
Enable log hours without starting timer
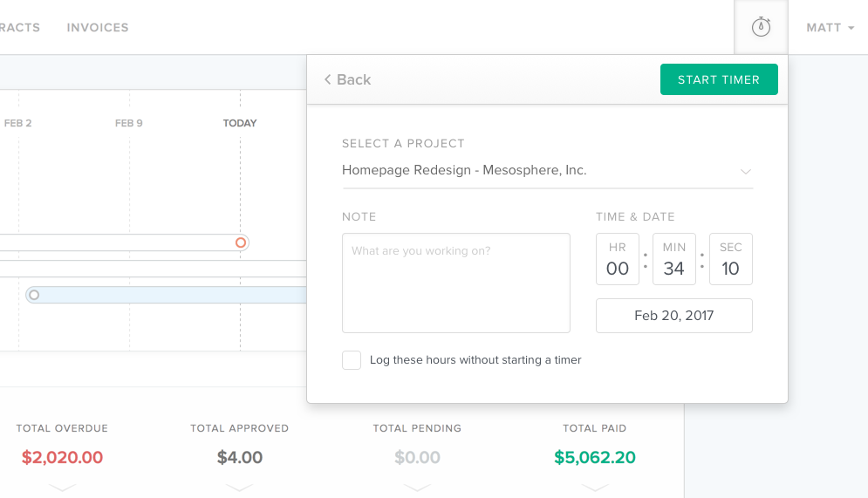coord(352,360)
